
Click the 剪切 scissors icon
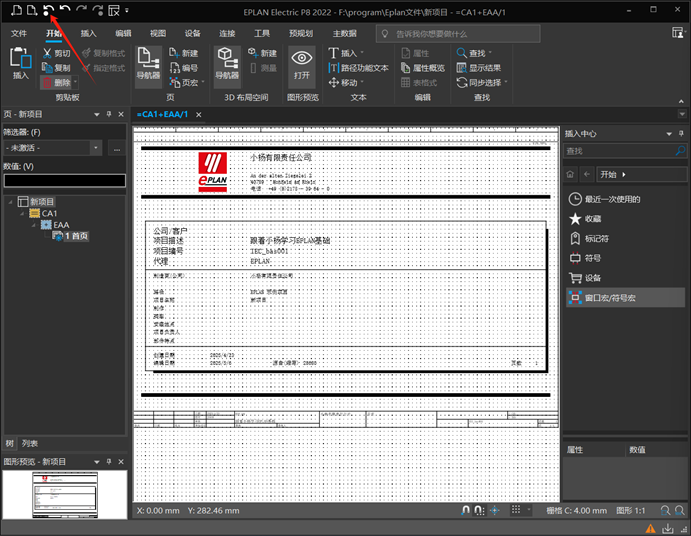click(x=47, y=53)
